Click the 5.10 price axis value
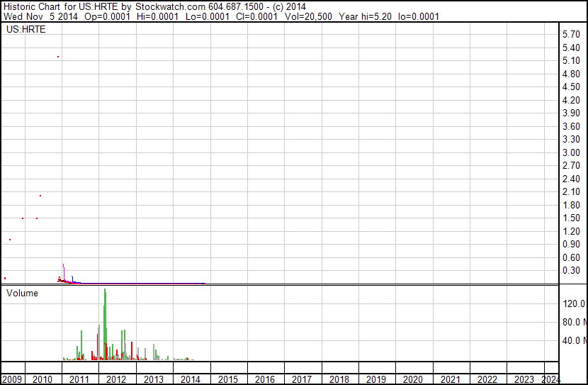 click(571, 60)
